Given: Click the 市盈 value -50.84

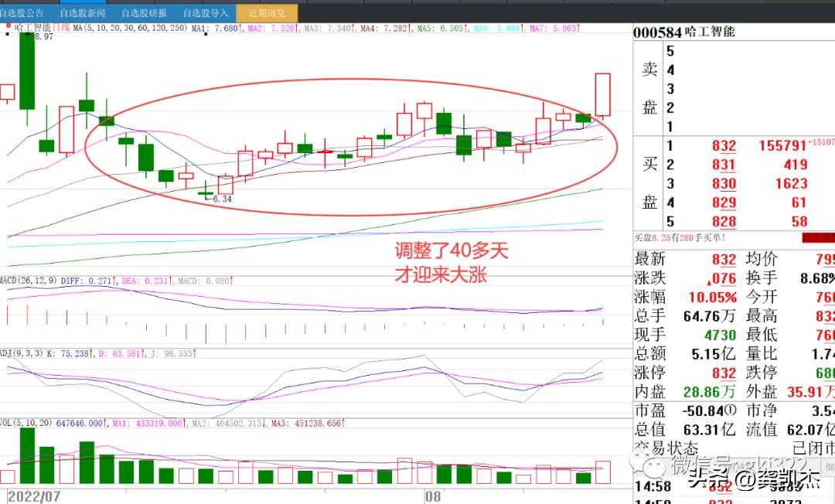Looking at the screenshot, I should (703, 411).
